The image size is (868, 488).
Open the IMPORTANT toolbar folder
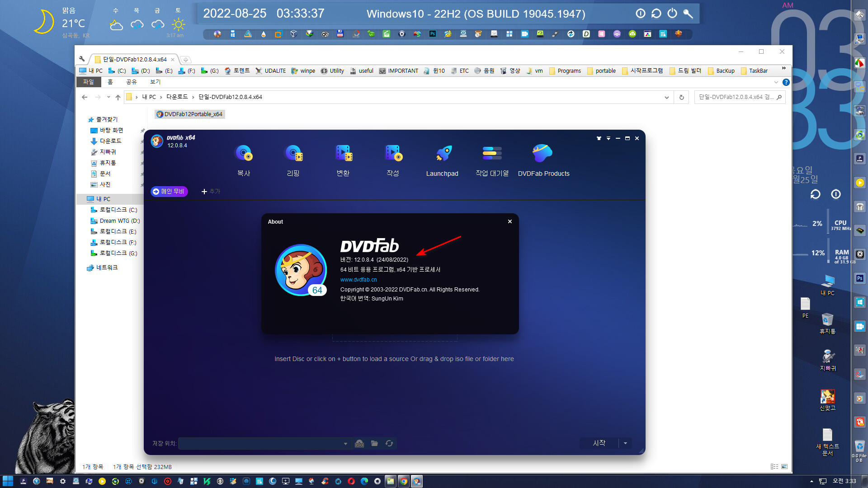click(x=399, y=71)
